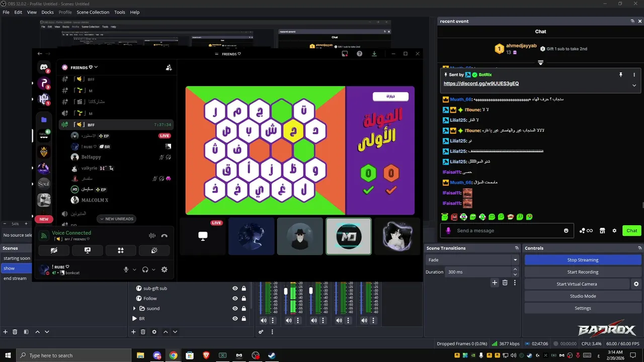
Task: Open the discord.gg invite link
Action: click(x=481, y=83)
